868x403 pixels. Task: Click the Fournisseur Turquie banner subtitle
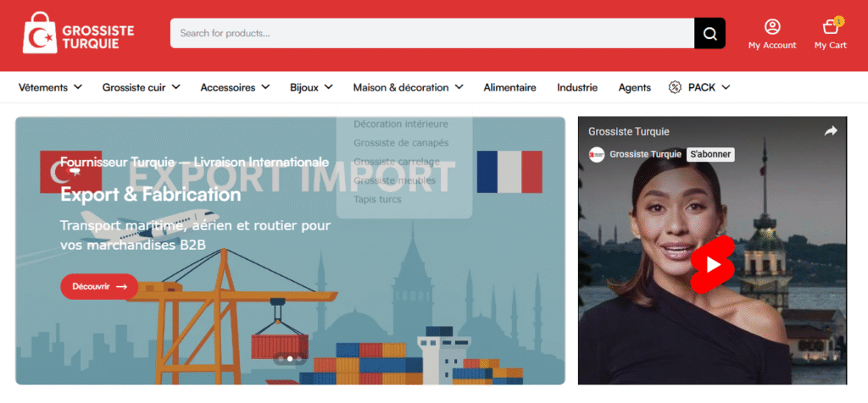click(x=194, y=162)
